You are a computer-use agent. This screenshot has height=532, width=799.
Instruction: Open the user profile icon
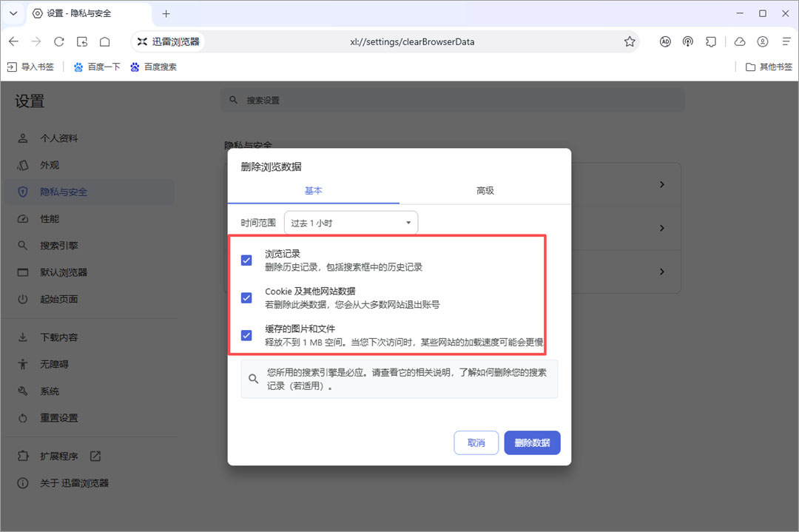point(762,41)
